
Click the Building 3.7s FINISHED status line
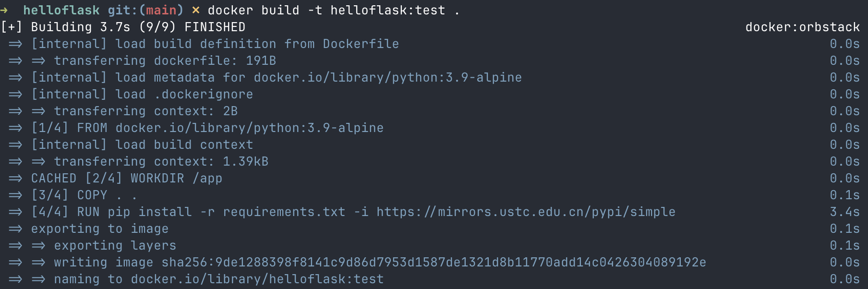138,27
